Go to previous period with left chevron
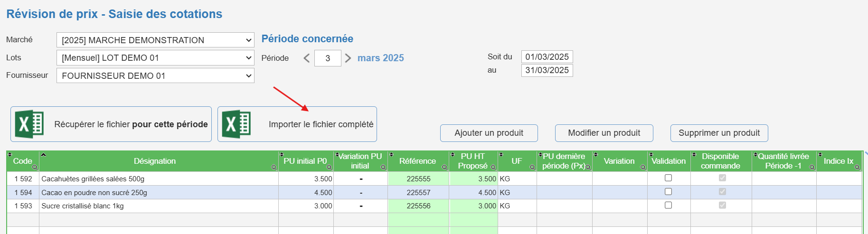The width and height of the screenshot is (868, 234). [x=307, y=58]
